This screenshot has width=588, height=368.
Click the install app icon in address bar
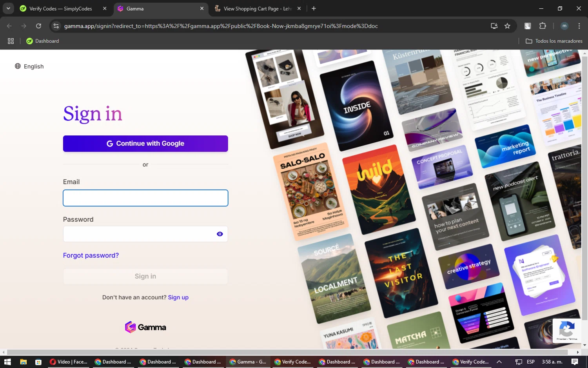click(x=494, y=26)
